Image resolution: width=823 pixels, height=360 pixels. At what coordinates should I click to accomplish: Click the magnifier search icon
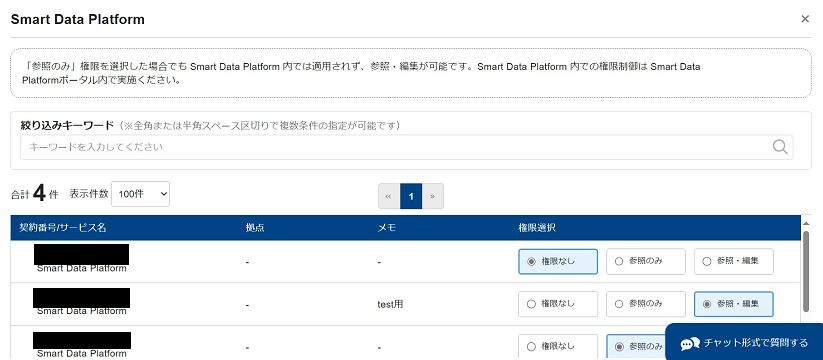pos(780,147)
